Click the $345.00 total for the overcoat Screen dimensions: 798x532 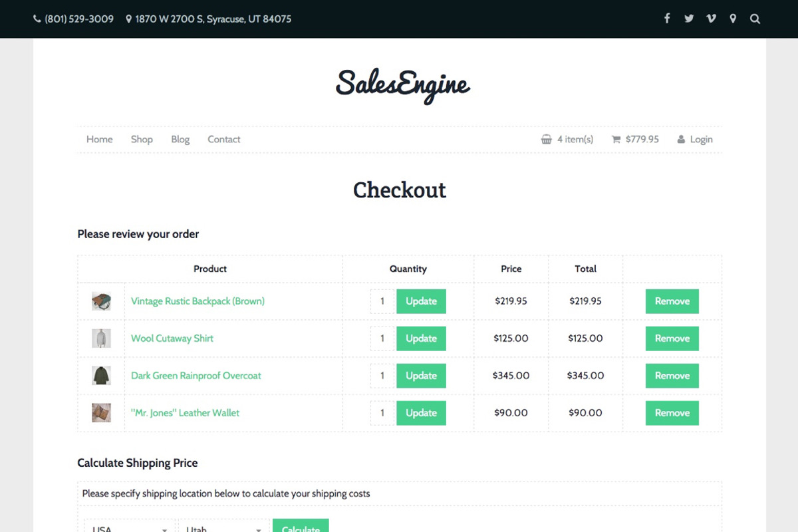tap(586, 376)
